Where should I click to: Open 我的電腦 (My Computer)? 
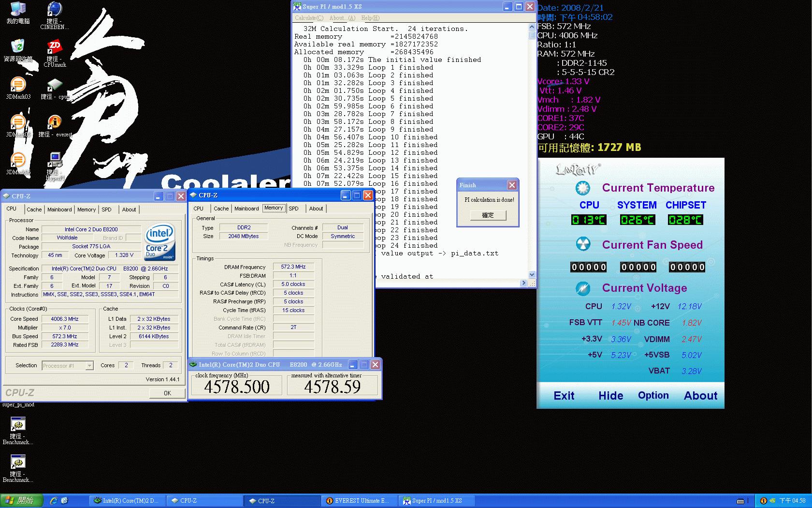click(x=18, y=9)
